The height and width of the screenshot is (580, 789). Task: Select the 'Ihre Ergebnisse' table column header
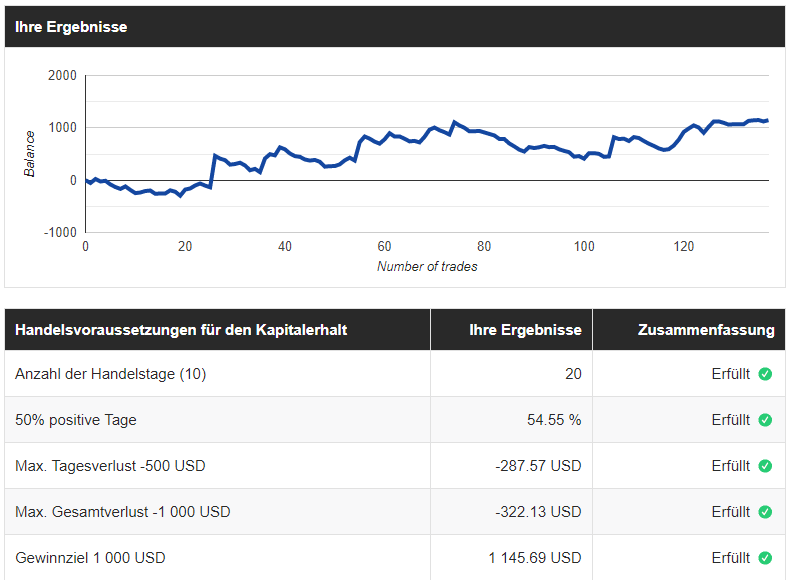525,329
